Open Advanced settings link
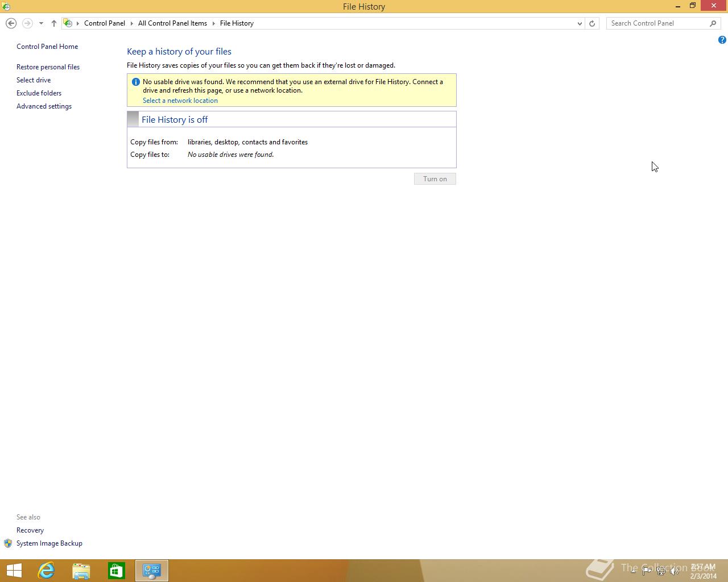The height and width of the screenshot is (582, 728). click(44, 106)
